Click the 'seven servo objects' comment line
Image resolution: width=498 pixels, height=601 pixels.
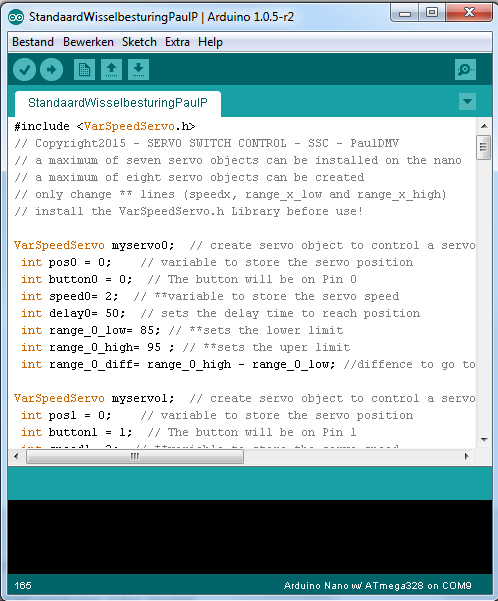tap(238, 160)
